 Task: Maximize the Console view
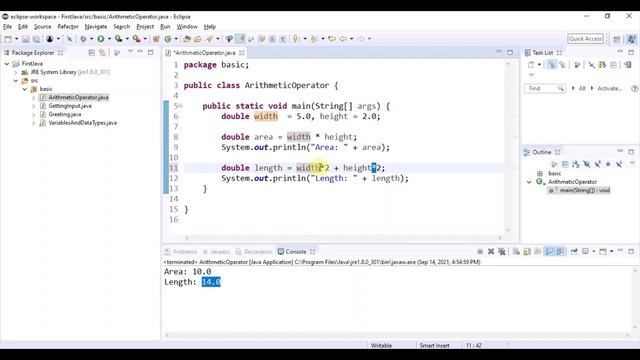(x=631, y=251)
